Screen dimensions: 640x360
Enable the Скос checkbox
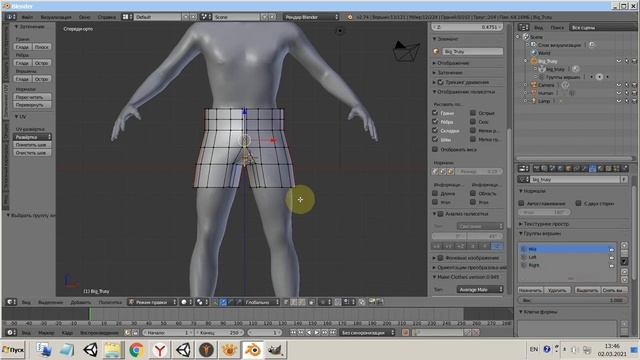coord(473,122)
